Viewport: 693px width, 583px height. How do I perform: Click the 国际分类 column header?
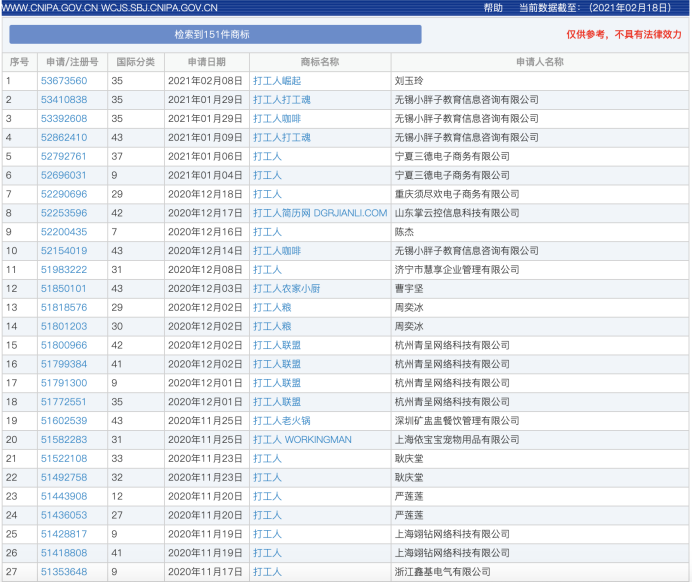(136, 62)
